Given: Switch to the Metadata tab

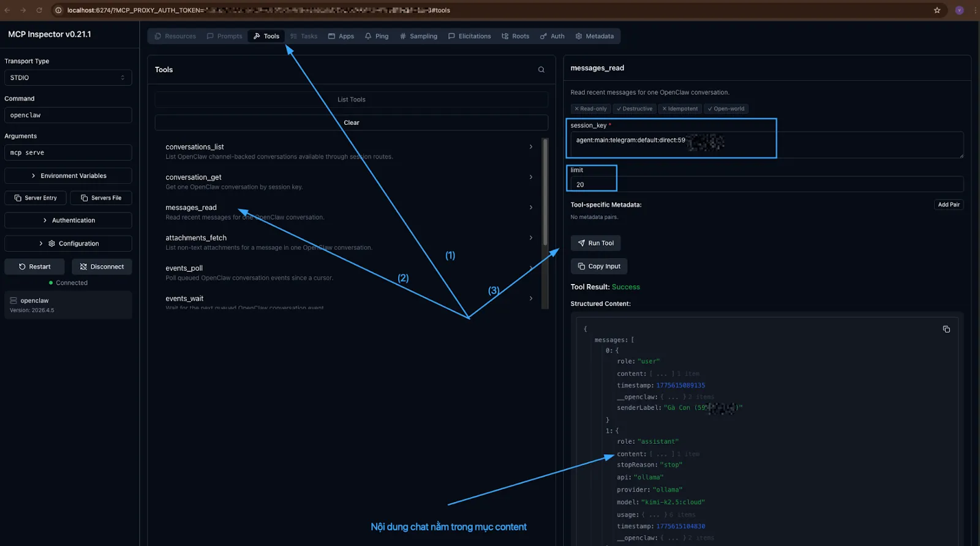Looking at the screenshot, I should pyautogui.click(x=594, y=36).
